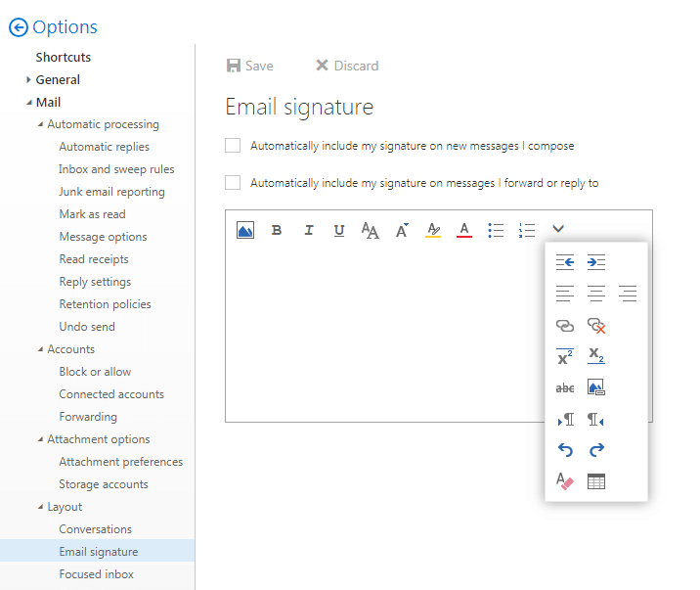This screenshot has width=700, height=590.
Task: Insert a picture inline in the signature
Action: point(245,230)
